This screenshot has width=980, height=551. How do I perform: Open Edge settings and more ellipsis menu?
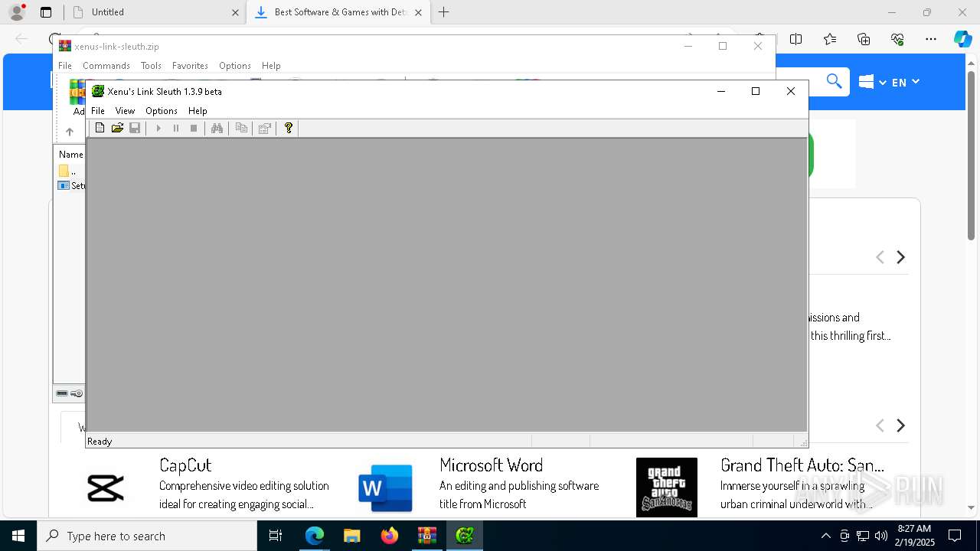coord(931,39)
